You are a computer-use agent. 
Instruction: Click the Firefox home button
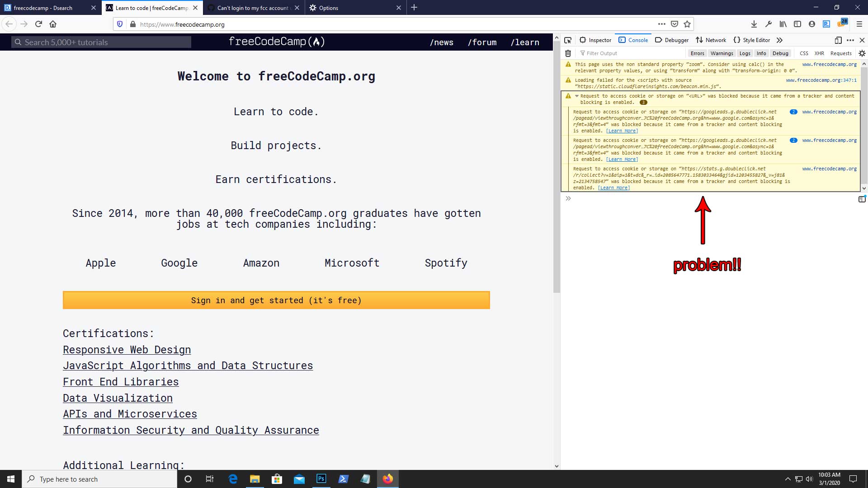(53, 24)
